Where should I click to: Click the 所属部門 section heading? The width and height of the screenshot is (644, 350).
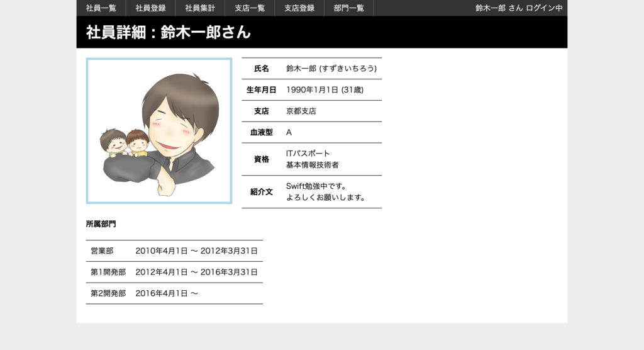pos(101,224)
